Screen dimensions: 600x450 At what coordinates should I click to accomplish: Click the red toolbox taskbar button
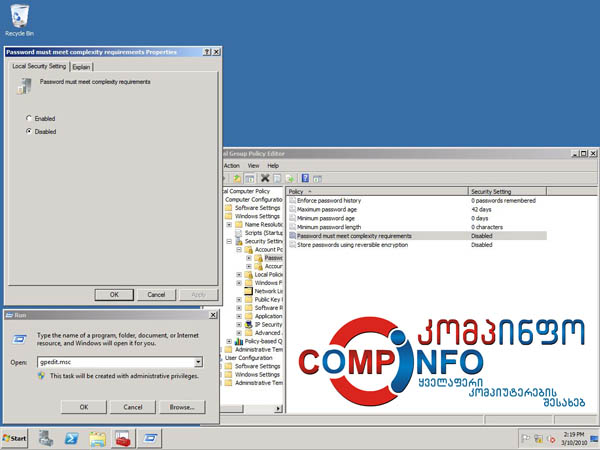click(x=123, y=439)
